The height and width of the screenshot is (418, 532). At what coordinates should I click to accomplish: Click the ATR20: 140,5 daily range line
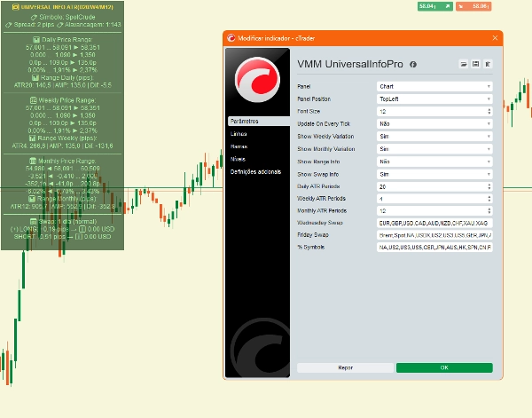pos(63,85)
